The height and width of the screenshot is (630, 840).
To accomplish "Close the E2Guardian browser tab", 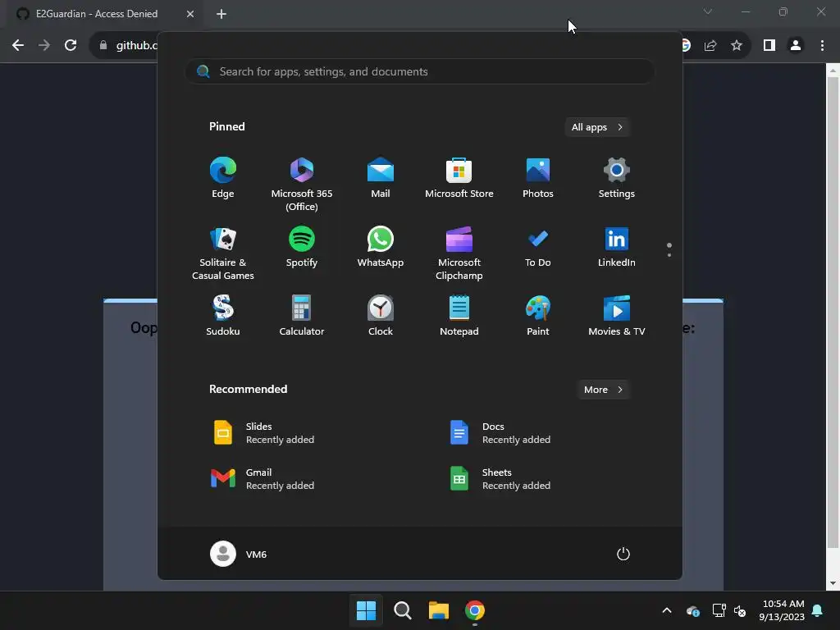I will tap(190, 14).
